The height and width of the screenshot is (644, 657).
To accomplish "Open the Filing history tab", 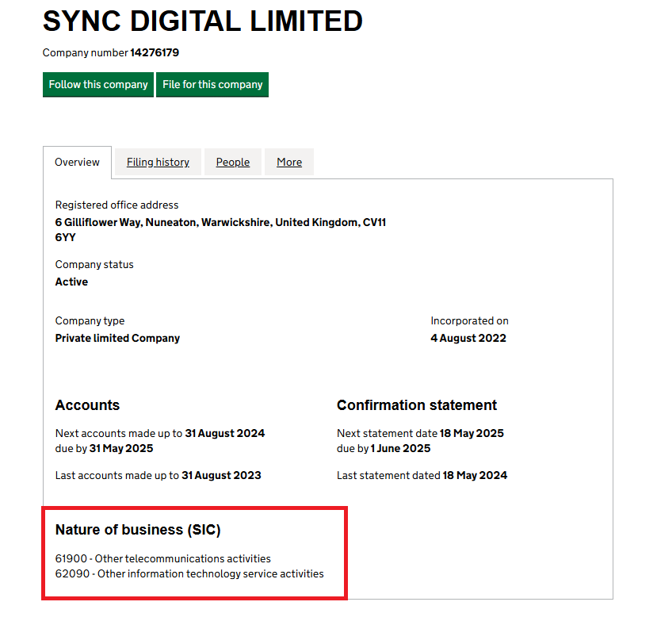I will click(158, 162).
